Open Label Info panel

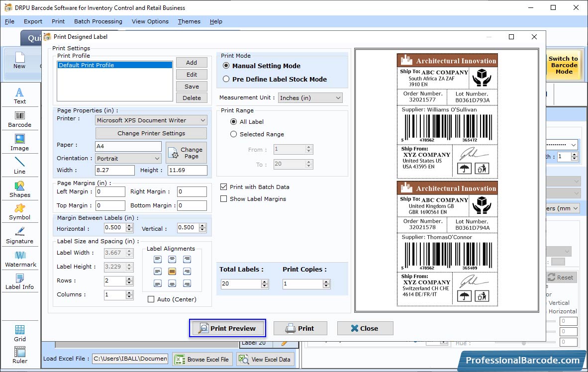[x=19, y=281]
